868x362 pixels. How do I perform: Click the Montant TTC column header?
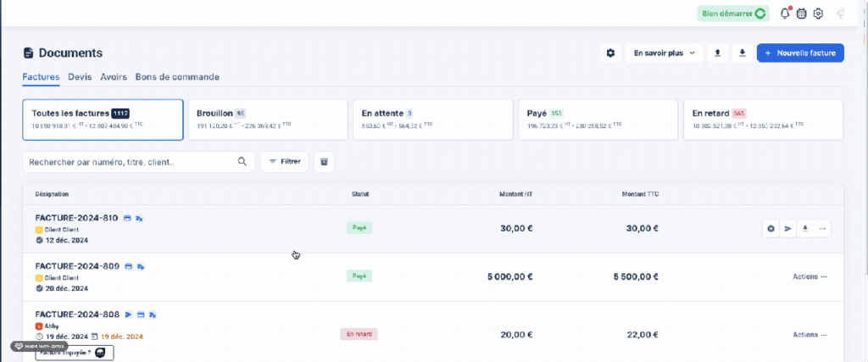(641, 194)
